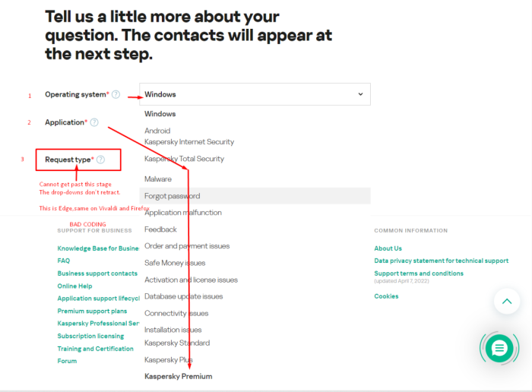Screen dimensions: 532x392
Task: Open the green chat bubble widget
Action: pyautogui.click(x=499, y=348)
